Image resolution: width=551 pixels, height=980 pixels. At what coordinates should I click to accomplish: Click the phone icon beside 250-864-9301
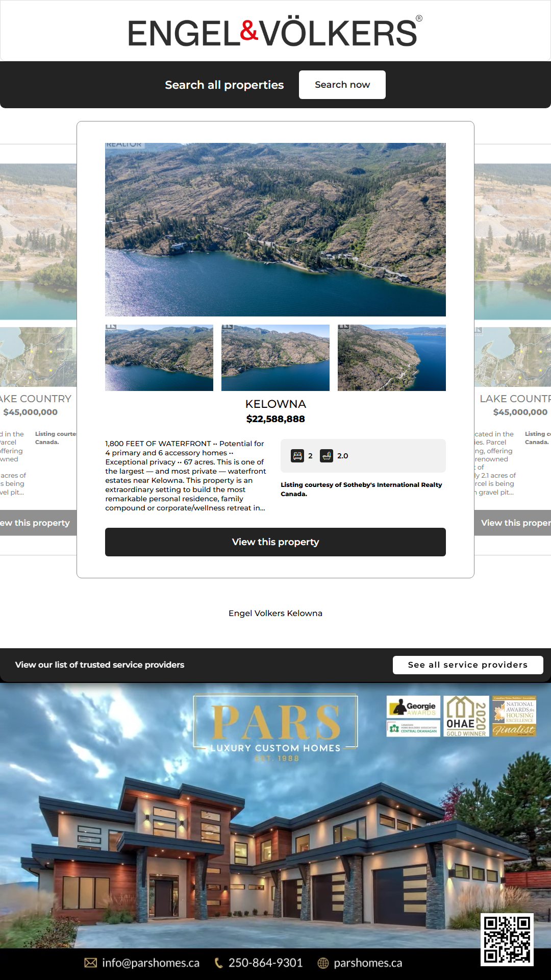218,963
